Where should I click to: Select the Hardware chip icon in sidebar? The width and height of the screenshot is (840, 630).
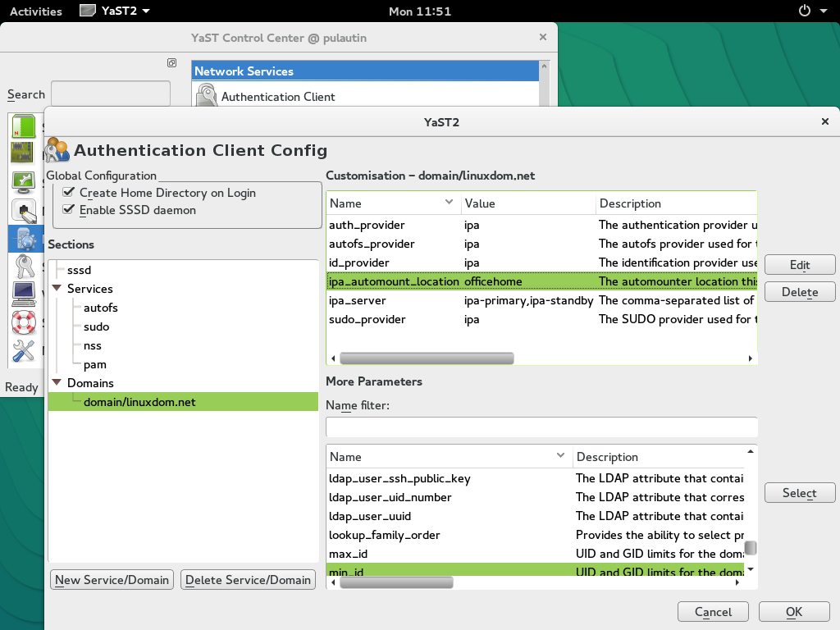point(25,154)
